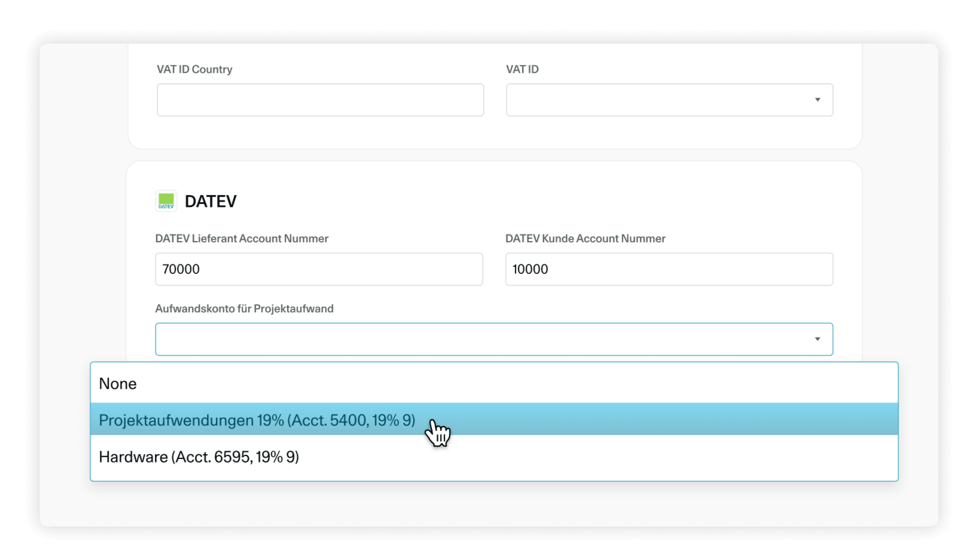Pick Hardware (Acct. 6595) option
Screen dimensions: 980x547
click(x=494, y=457)
